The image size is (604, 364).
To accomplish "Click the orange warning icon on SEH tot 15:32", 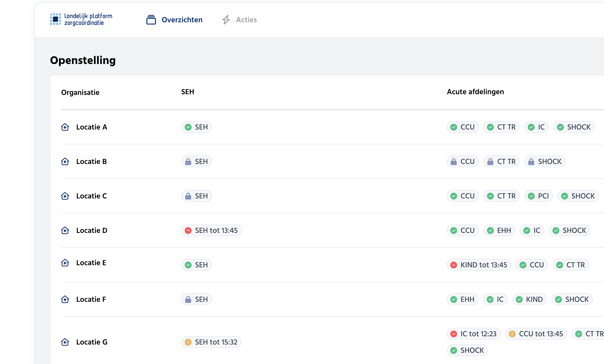I will [x=188, y=342].
